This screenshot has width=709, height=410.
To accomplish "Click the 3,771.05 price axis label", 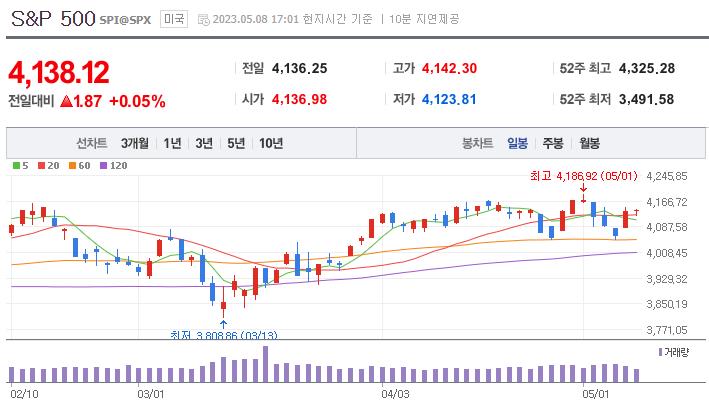I will (667, 330).
